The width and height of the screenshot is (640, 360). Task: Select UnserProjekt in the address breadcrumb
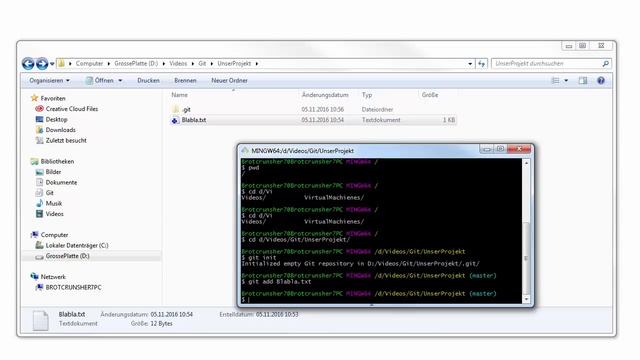[234, 64]
